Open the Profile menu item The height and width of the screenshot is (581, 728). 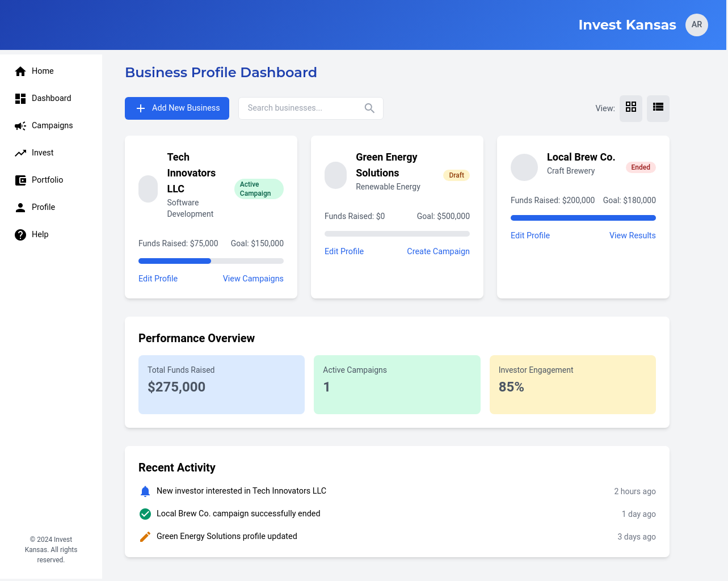click(x=43, y=207)
